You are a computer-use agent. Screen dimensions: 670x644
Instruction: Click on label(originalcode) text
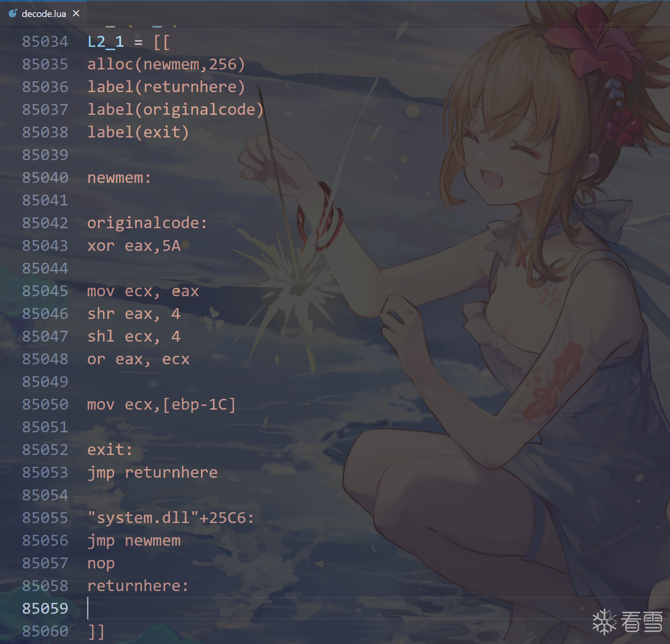tap(175, 110)
